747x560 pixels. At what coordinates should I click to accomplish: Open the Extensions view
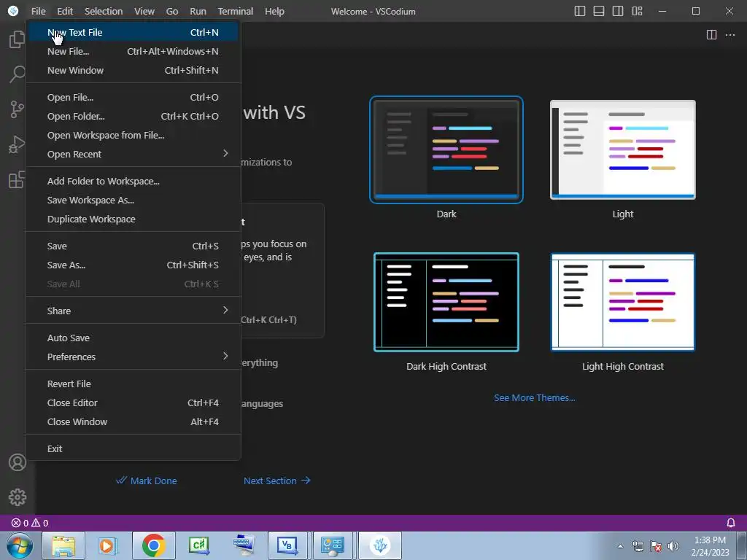[18, 179]
